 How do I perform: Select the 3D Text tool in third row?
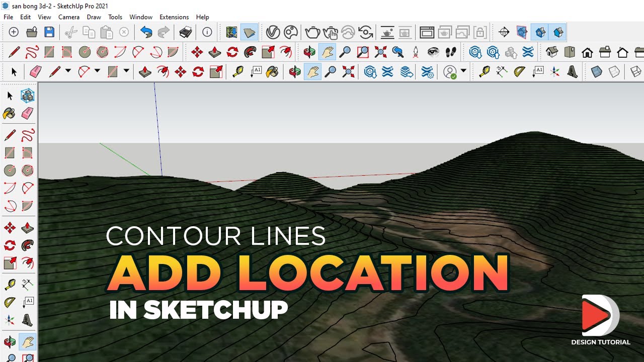[x=572, y=72]
